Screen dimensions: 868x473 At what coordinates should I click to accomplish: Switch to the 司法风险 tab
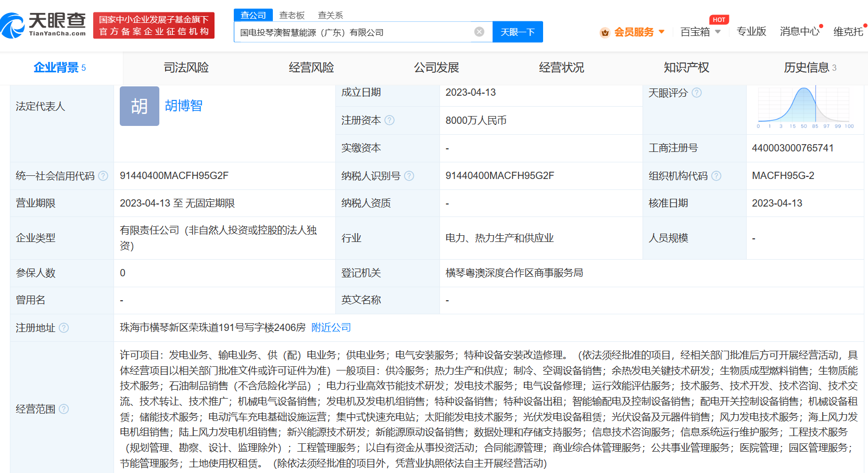(185, 68)
